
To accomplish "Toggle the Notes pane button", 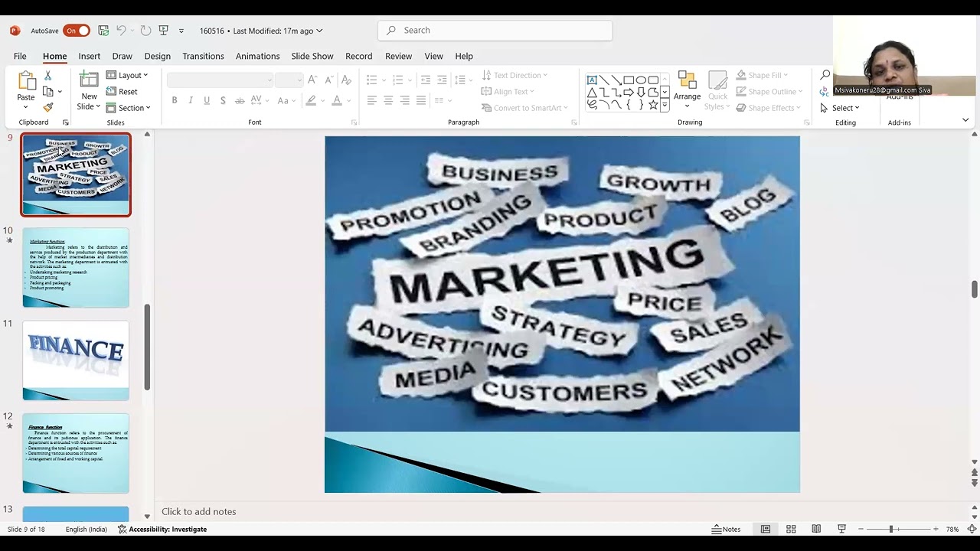I will (726, 529).
